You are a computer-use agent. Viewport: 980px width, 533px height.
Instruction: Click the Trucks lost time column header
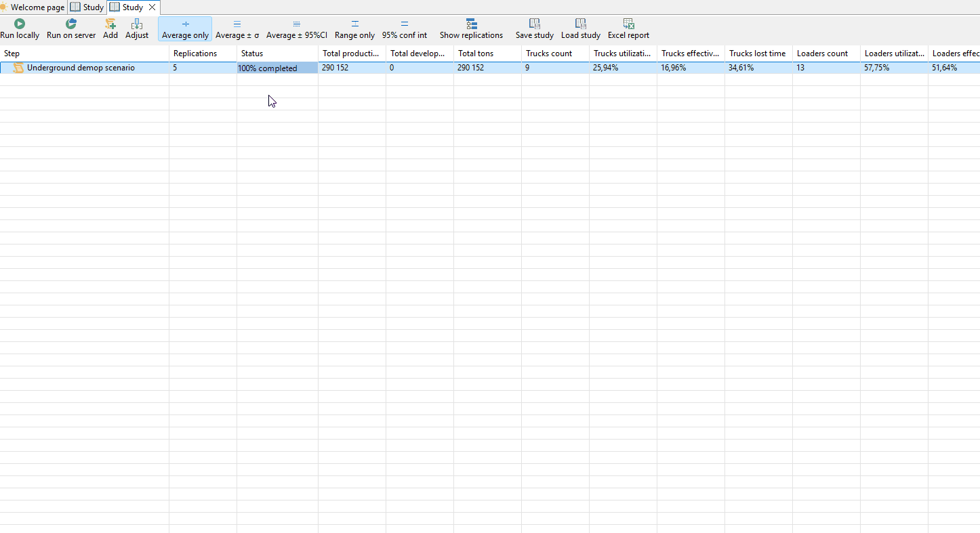click(x=758, y=54)
